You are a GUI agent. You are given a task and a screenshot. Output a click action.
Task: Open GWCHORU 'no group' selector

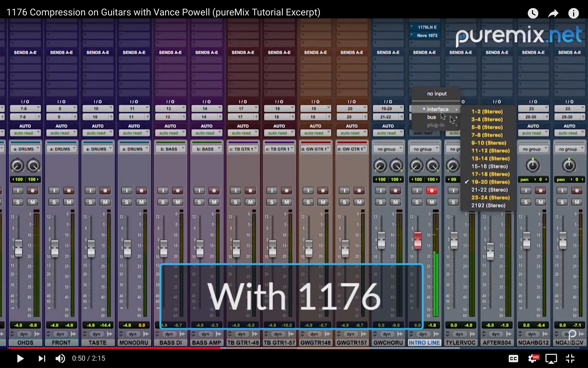click(x=388, y=149)
